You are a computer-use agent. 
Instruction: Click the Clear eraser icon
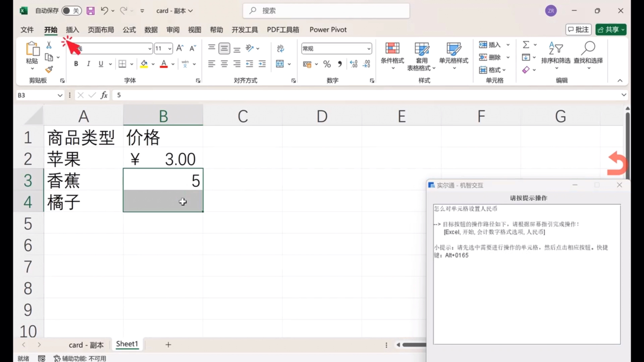[526, 70]
